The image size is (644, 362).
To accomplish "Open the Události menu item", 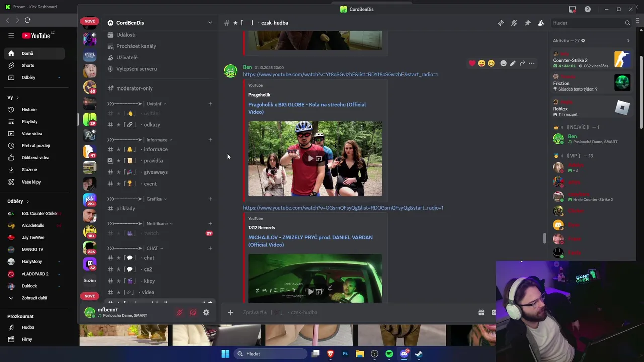I will (x=160, y=35).
